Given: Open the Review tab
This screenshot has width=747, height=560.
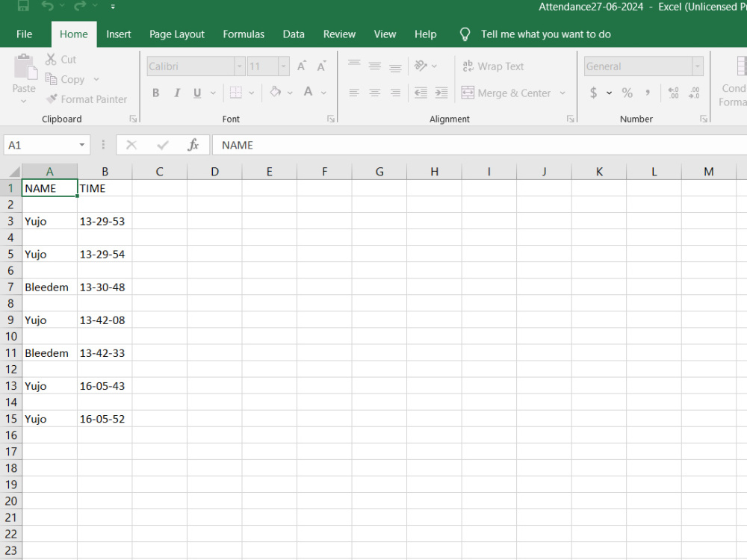Looking at the screenshot, I should click(x=339, y=34).
